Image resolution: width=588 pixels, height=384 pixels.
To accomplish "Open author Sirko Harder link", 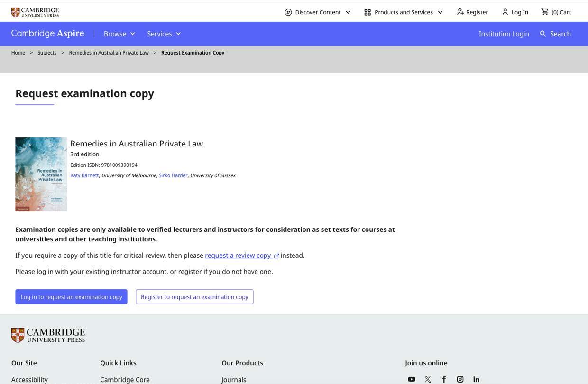I will (x=173, y=175).
